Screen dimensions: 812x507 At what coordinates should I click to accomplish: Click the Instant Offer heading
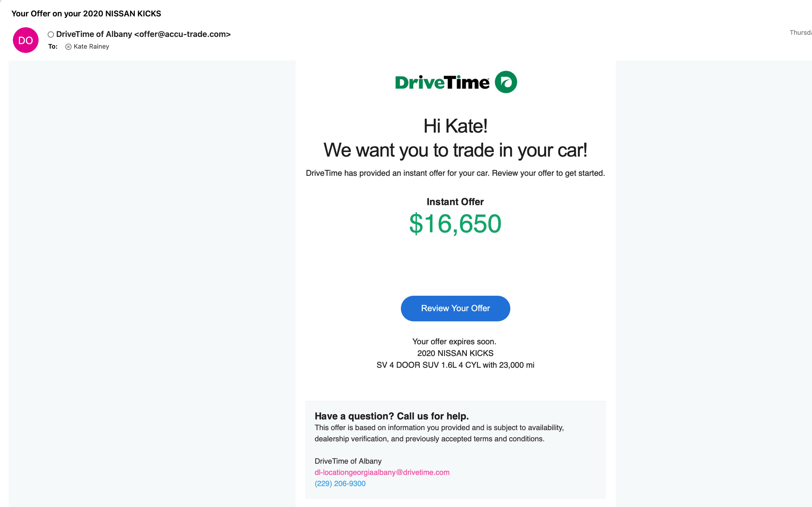tap(455, 202)
